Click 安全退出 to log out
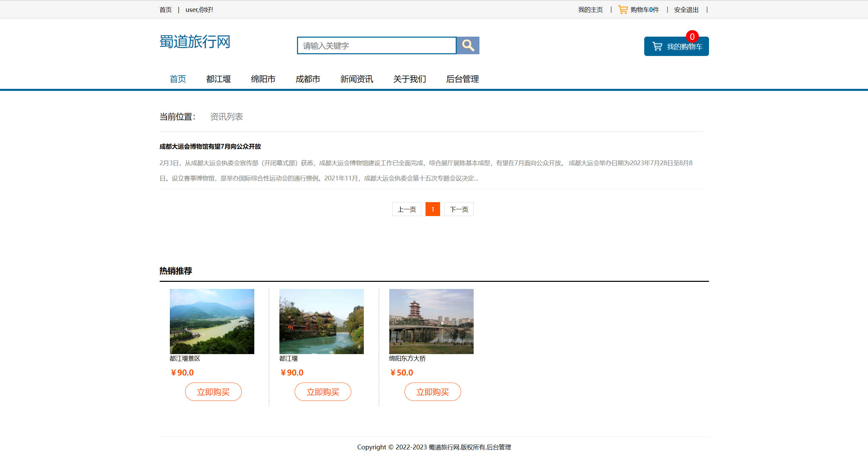Image resolution: width=868 pixels, height=466 pixels. [x=686, y=9]
